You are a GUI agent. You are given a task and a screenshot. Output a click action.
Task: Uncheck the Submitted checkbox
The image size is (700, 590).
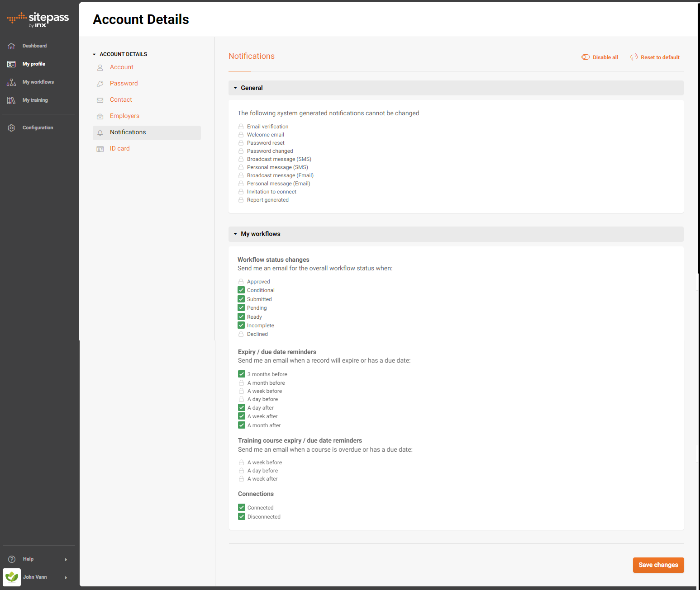pos(241,299)
